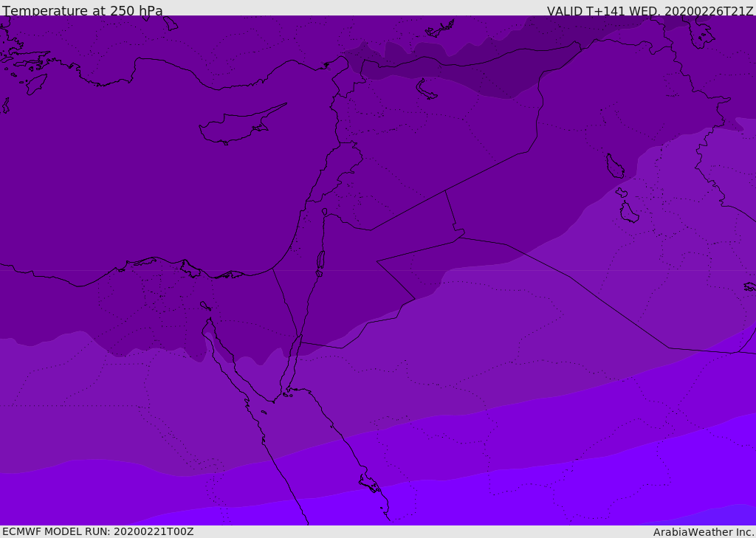The width and height of the screenshot is (756, 538).
Task: Click the 'VALID T+141 WED. 20200226T21Z' timestamp
Action: coord(650,10)
